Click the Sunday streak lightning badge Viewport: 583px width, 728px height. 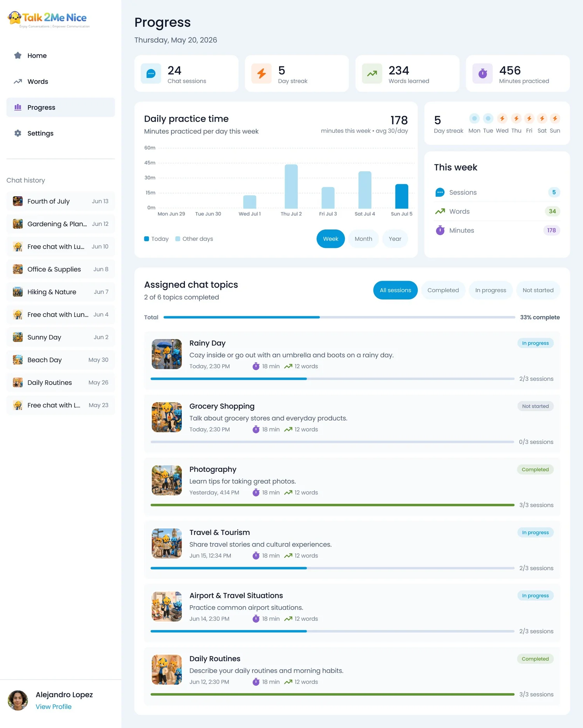tap(555, 118)
